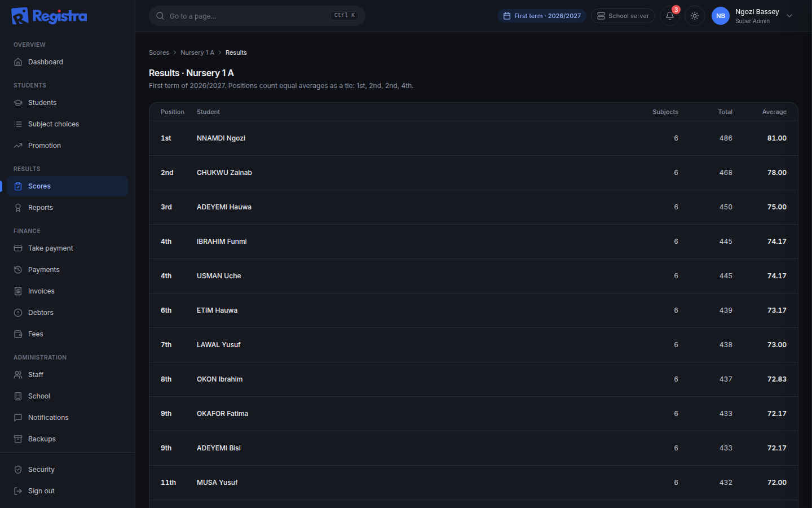Screen dimensions: 812x508
Task: Click the School building icon
Action: click(x=18, y=396)
